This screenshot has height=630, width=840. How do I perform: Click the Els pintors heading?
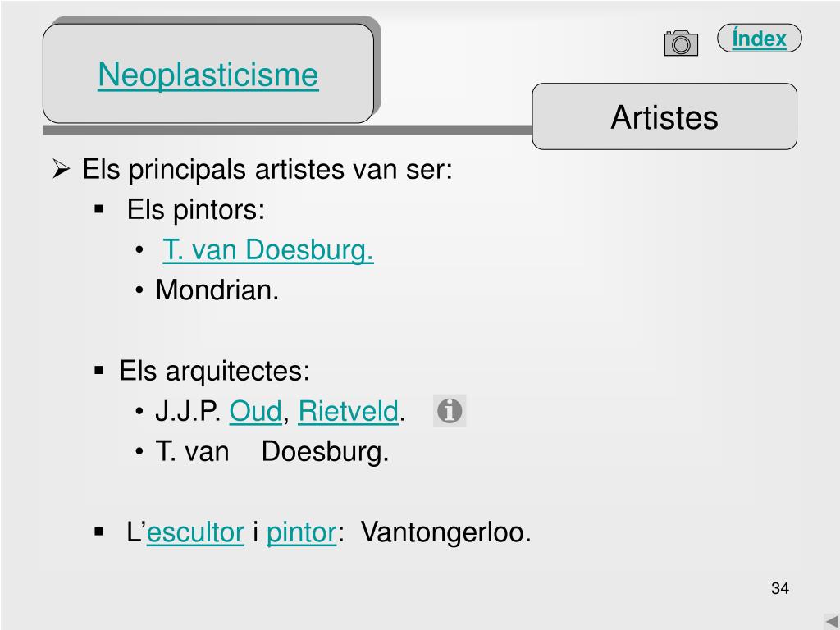click(x=195, y=209)
